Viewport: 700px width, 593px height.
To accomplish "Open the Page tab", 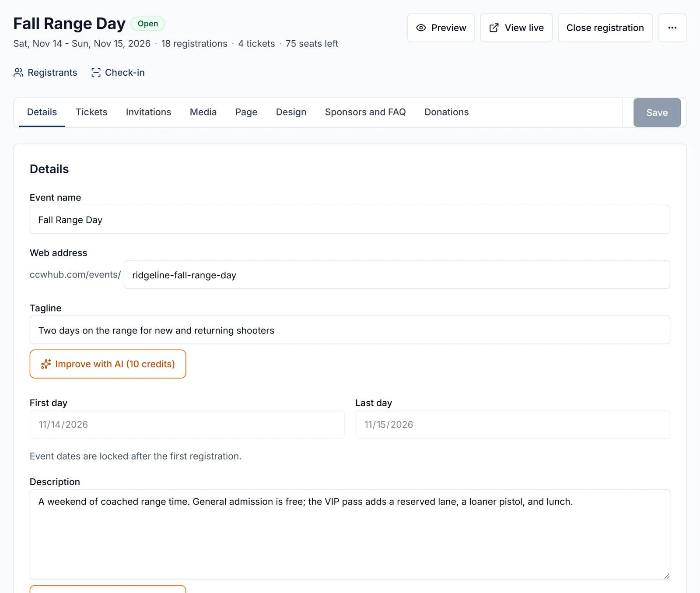I will coord(246,112).
